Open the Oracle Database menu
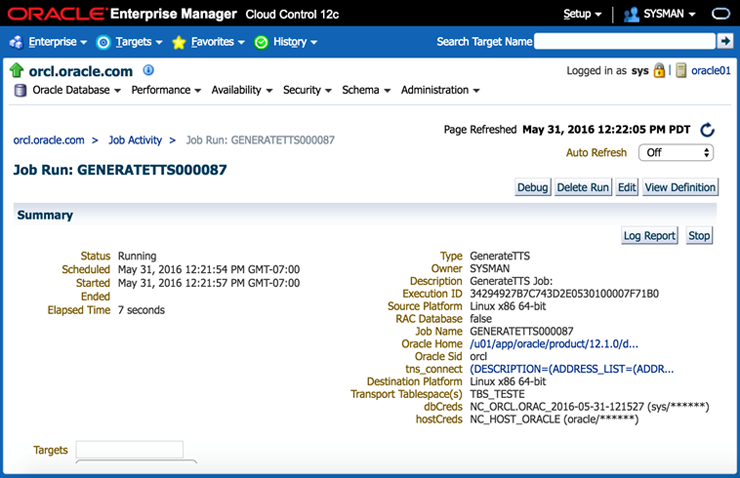The image size is (740, 478). point(76,90)
